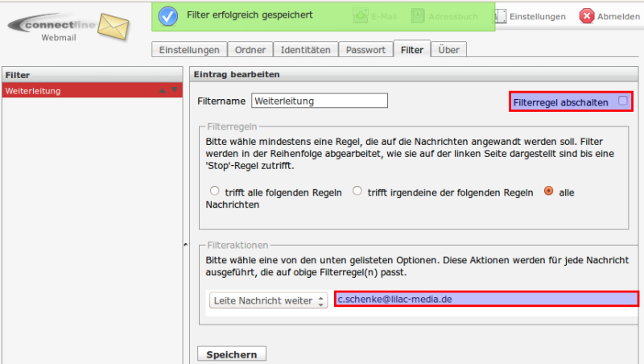The width and height of the screenshot is (644, 364).
Task: Move Weiterleitung filter up with arrow
Action: tap(163, 91)
